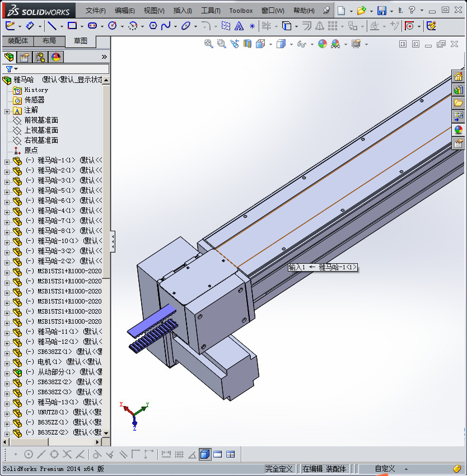Open the Section View tool
The image size is (467, 476).
(x=247, y=44)
